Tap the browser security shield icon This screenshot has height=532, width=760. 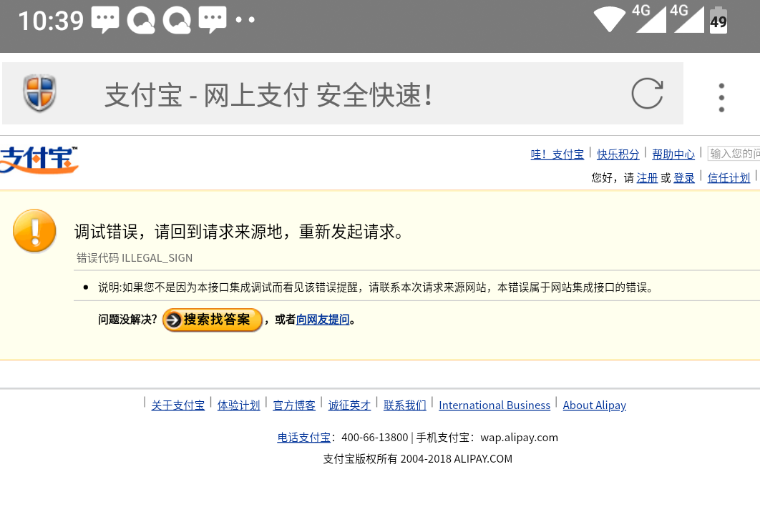pyautogui.click(x=39, y=93)
